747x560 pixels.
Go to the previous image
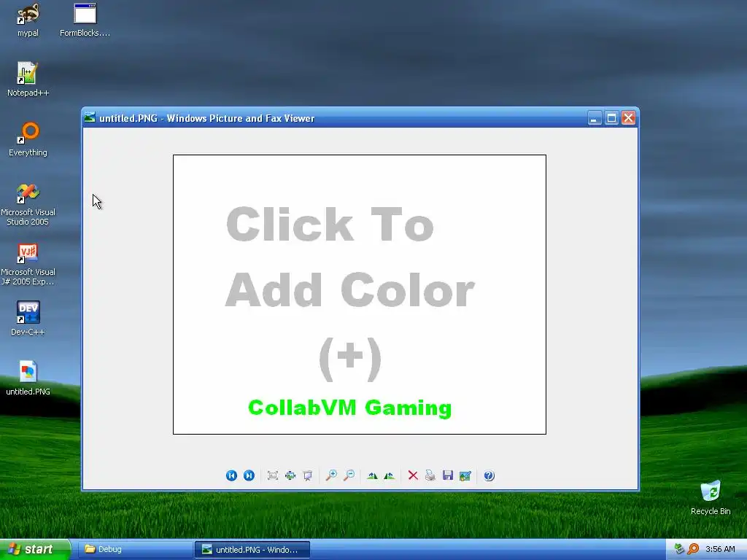click(x=231, y=475)
